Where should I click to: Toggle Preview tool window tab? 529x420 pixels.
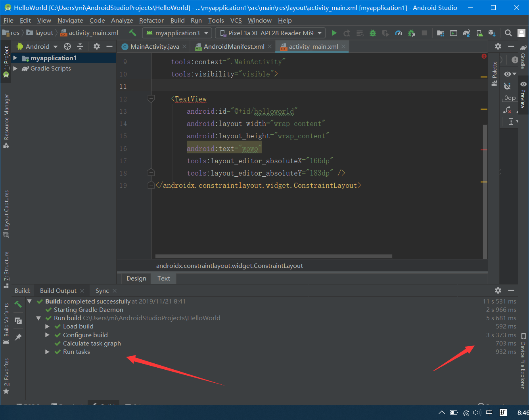(523, 95)
